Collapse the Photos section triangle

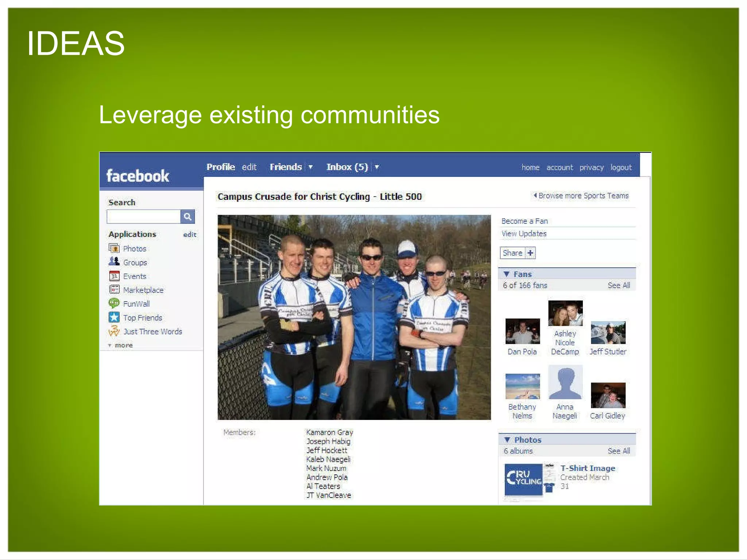point(507,440)
